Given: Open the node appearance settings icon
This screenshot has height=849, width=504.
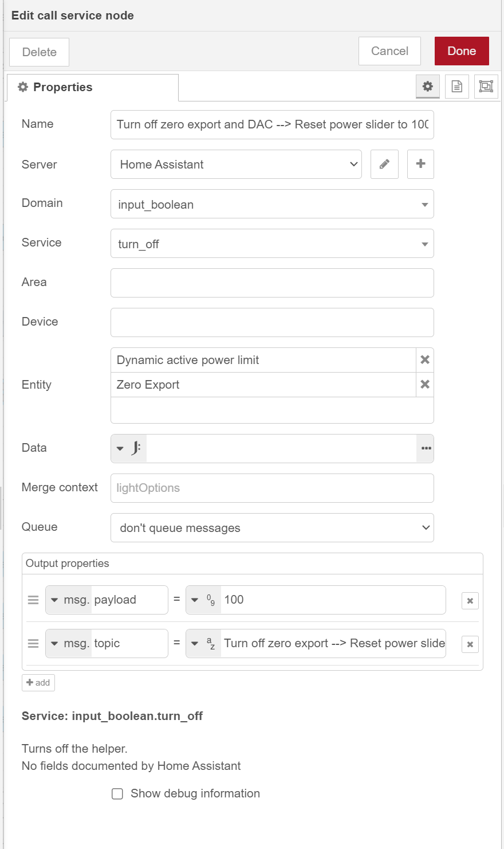Looking at the screenshot, I should pos(486,87).
